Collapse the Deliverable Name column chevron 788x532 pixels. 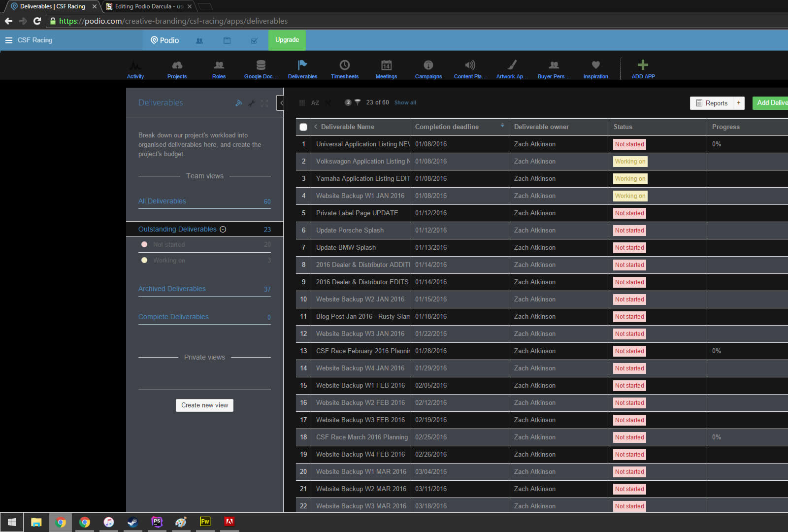tap(316, 127)
